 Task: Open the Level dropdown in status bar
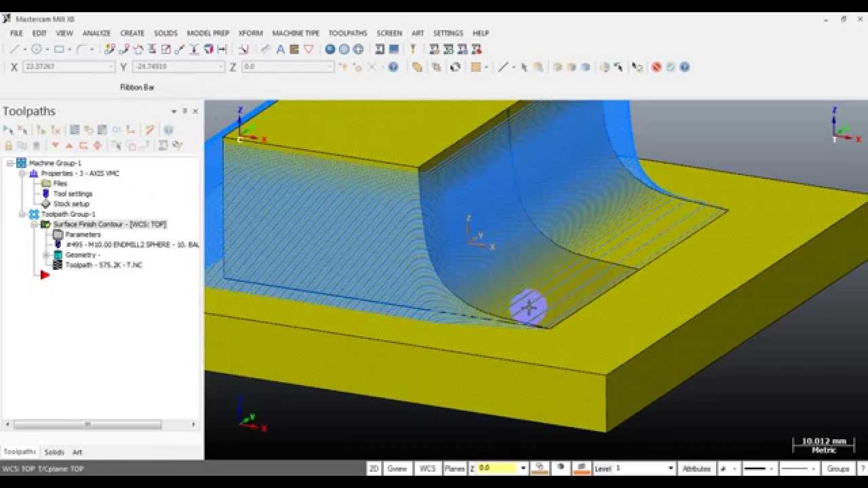tap(671, 468)
